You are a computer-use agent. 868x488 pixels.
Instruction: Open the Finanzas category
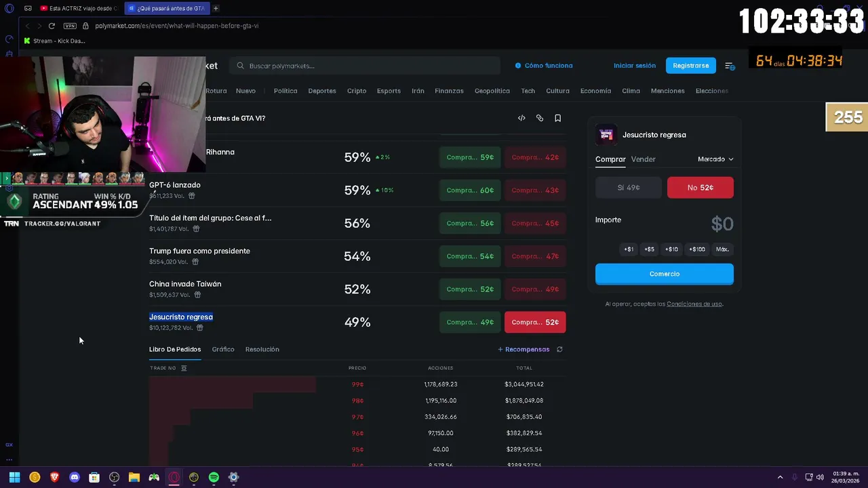coord(449,91)
